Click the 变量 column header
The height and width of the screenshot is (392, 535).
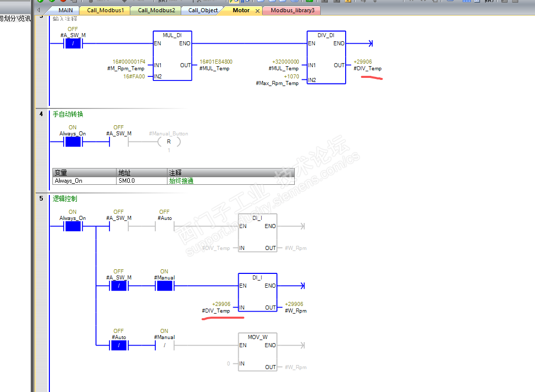pyautogui.click(x=85, y=172)
